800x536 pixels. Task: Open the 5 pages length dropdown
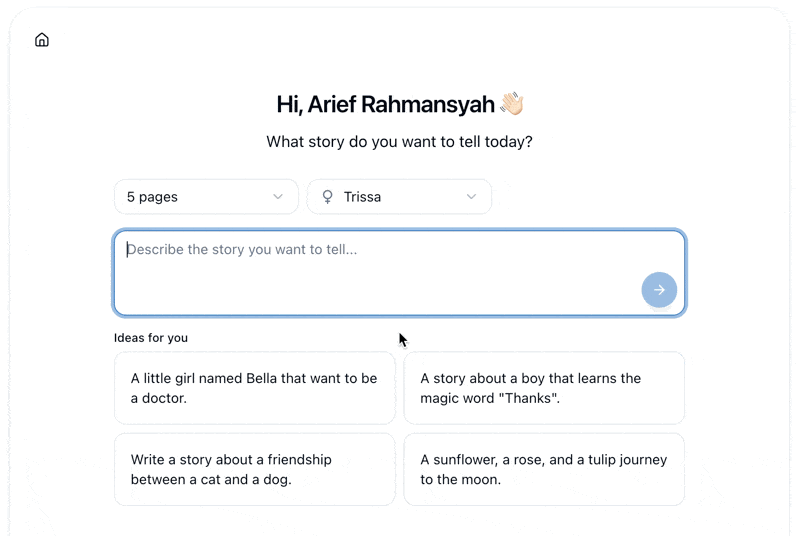click(206, 197)
